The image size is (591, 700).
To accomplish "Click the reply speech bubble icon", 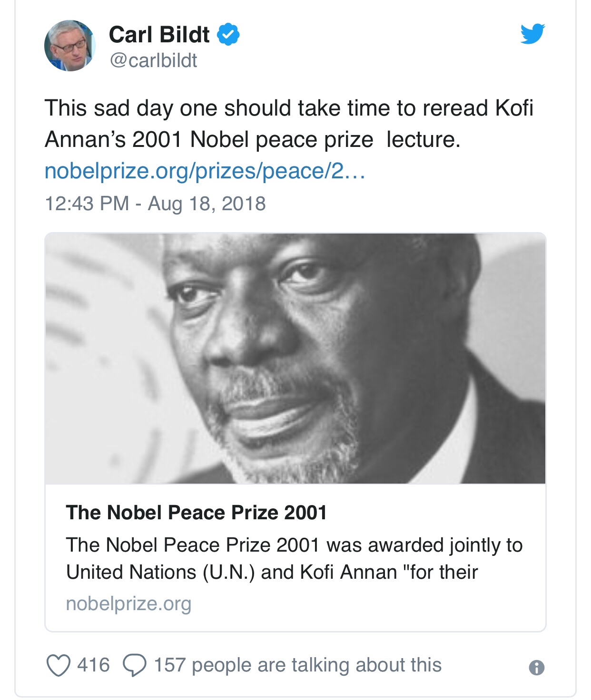I will point(135,665).
